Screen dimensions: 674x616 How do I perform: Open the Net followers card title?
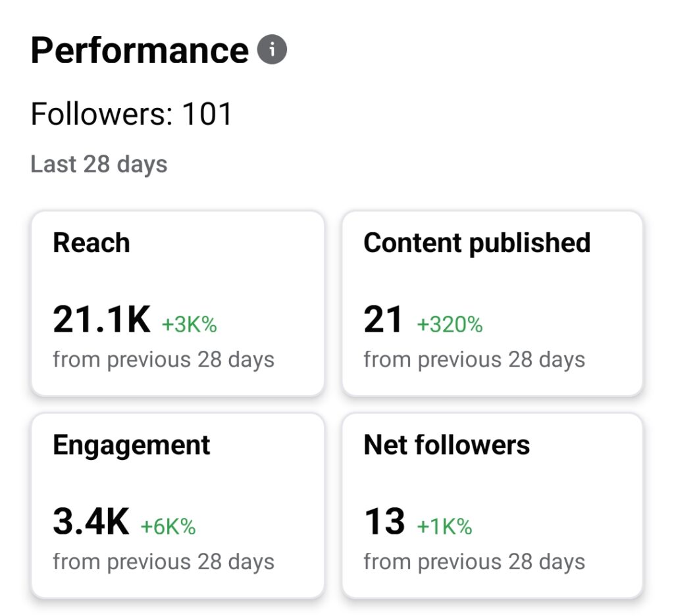pyautogui.click(x=446, y=445)
